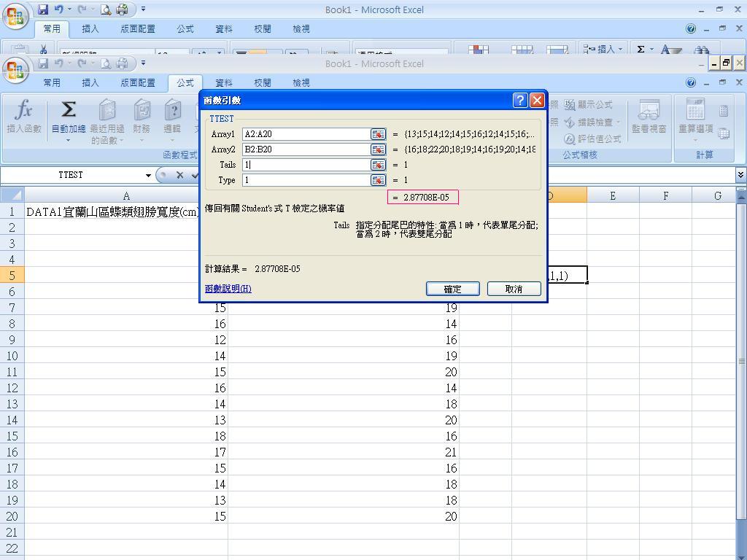Switch to the View tab in front window
Image resolution: width=747 pixels, height=560 pixels.
pos(301,83)
